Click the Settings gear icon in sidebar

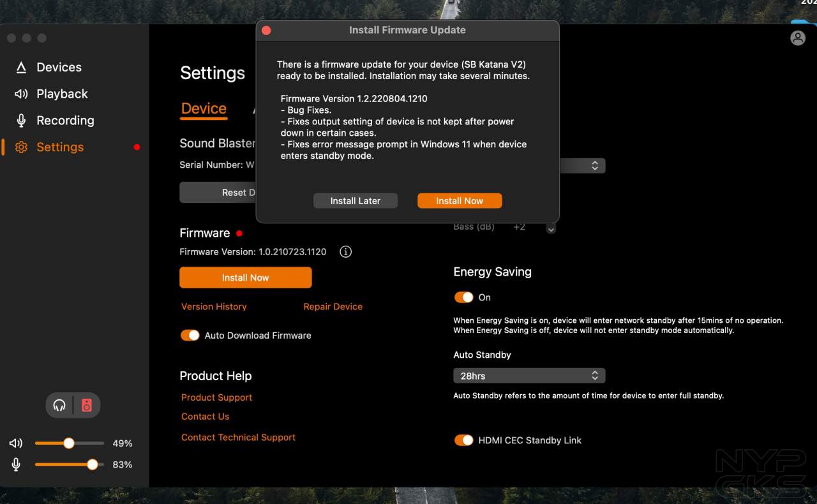(21, 147)
